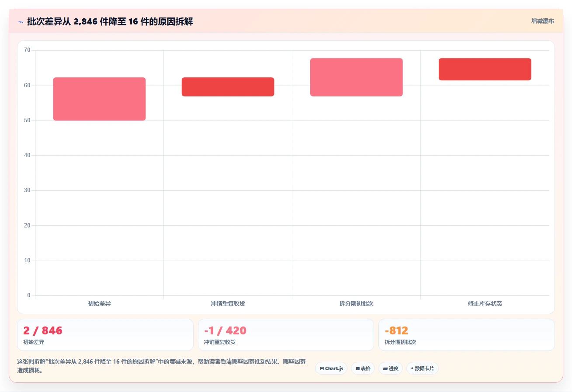This screenshot has height=392, width=572.
Task: Click the y-axis value 0
Action: coord(29,296)
